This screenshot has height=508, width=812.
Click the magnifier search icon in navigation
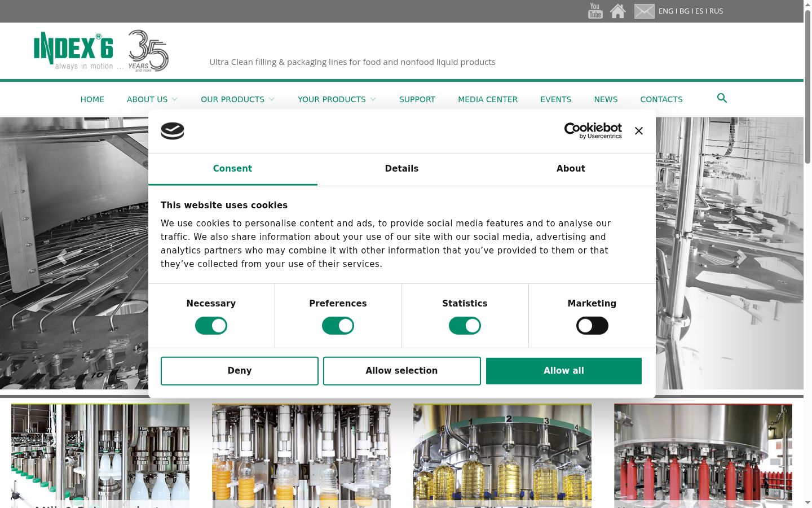[x=722, y=98]
